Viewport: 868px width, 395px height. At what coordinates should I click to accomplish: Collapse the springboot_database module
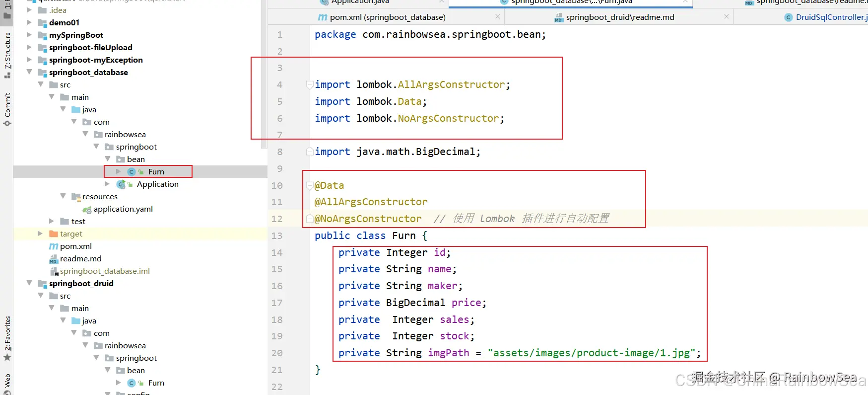[29, 72]
